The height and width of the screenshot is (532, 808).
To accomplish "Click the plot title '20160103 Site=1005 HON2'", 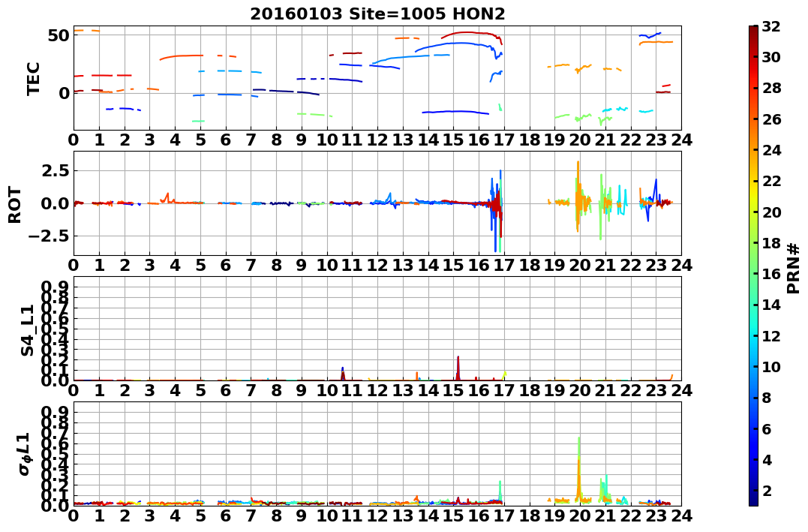I will coord(377,14).
